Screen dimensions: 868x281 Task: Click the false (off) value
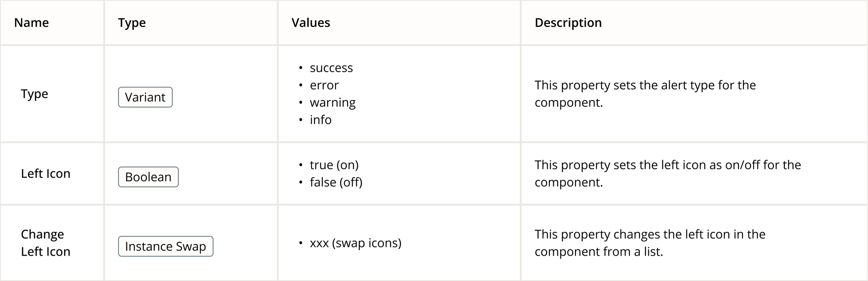pos(336,182)
